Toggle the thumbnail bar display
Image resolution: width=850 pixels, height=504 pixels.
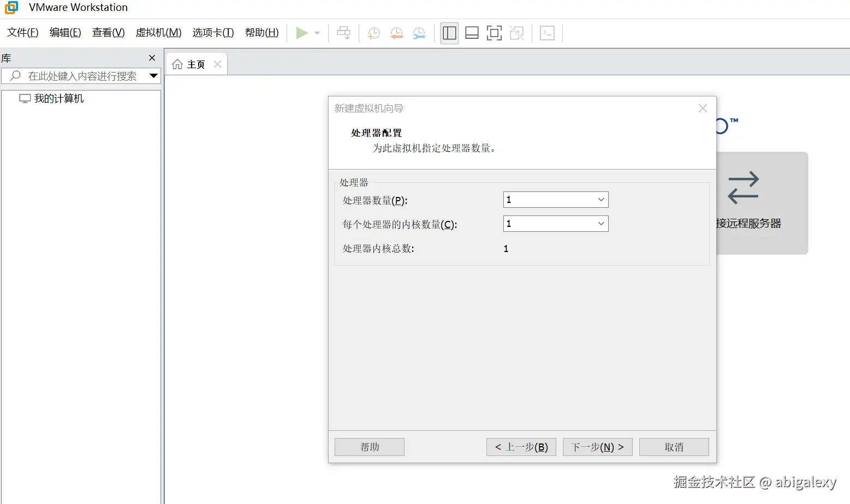coord(472,33)
